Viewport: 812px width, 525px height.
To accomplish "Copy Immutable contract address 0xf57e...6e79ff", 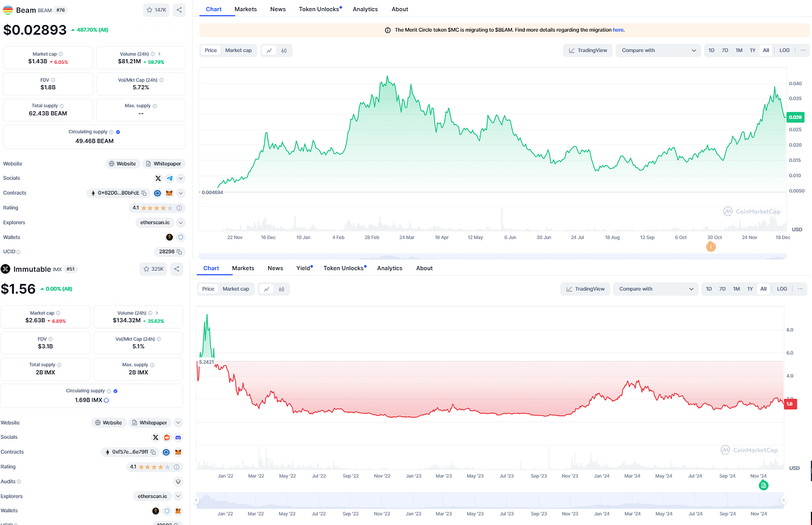I will 154,452.
